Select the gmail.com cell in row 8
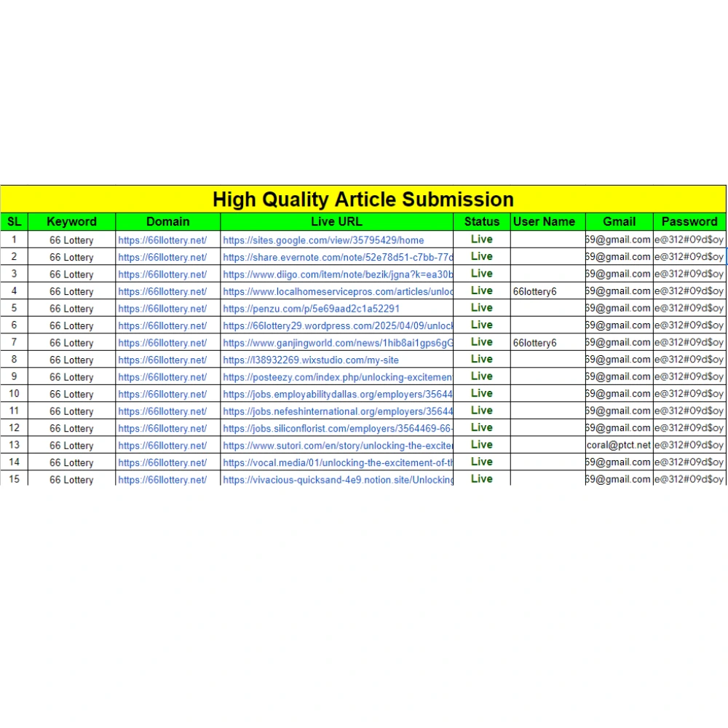728x728 pixels. click(x=619, y=360)
